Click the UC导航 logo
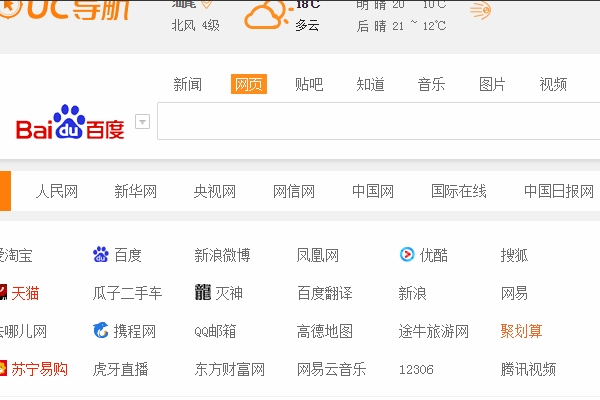 point(65,10)
